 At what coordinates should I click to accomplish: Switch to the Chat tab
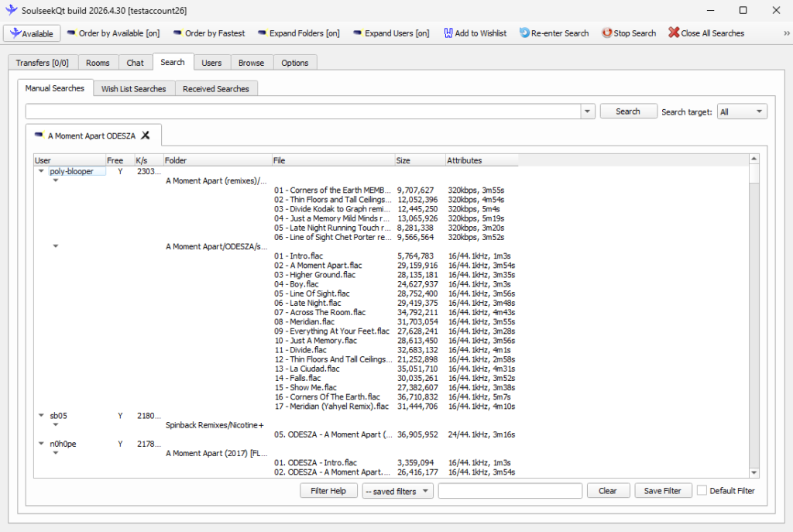pyautogui.click(x=135, y=63)
